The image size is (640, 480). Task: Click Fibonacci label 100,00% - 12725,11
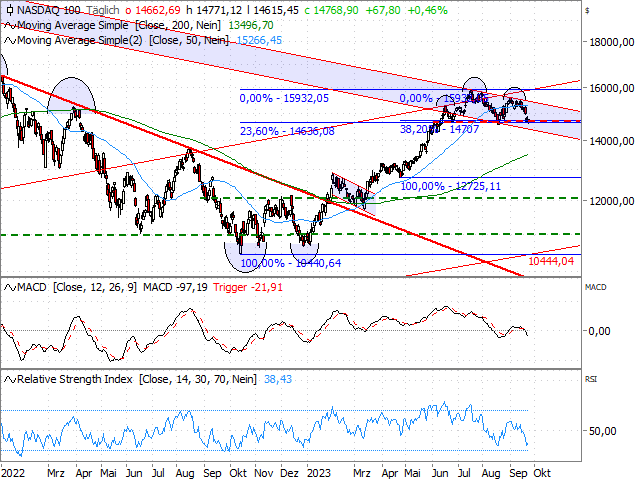tap(451, 186)
